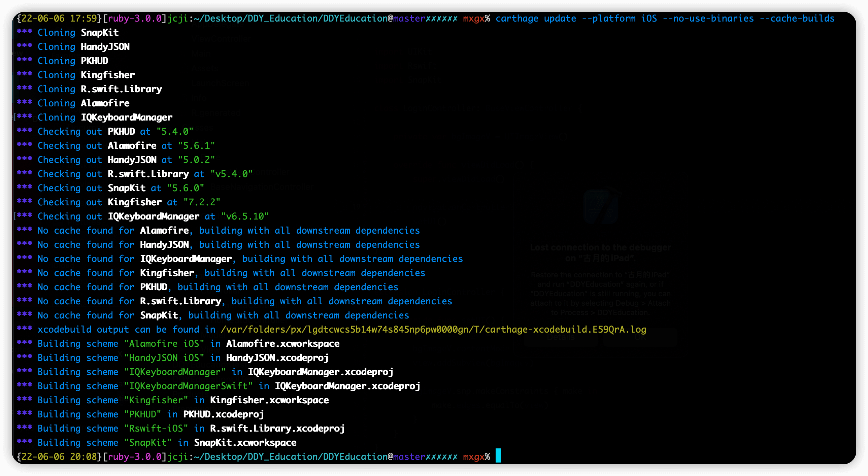
Task: Click PKHUD.xcodeproj file name
Action: click(x=224, y=415)
